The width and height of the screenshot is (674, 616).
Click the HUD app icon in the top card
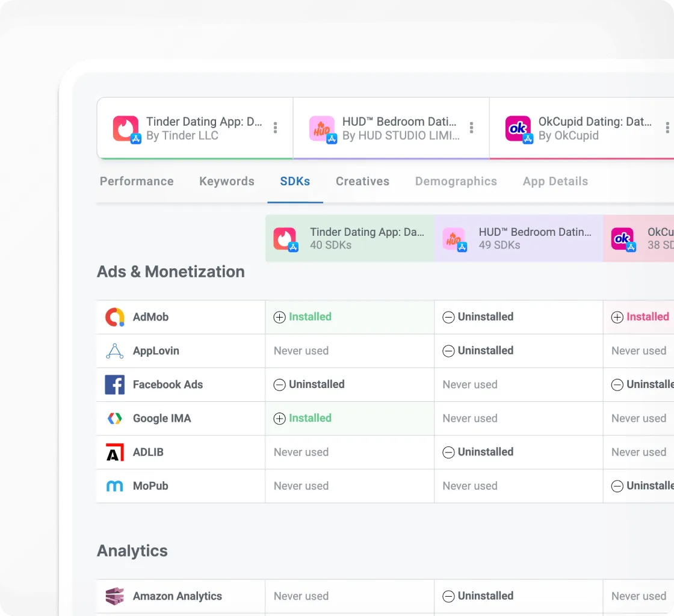322,129
